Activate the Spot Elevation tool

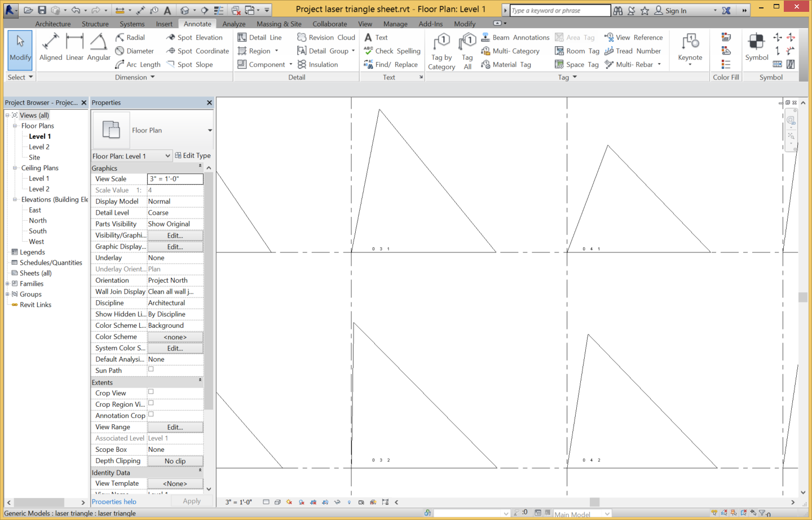click(196, 37)
